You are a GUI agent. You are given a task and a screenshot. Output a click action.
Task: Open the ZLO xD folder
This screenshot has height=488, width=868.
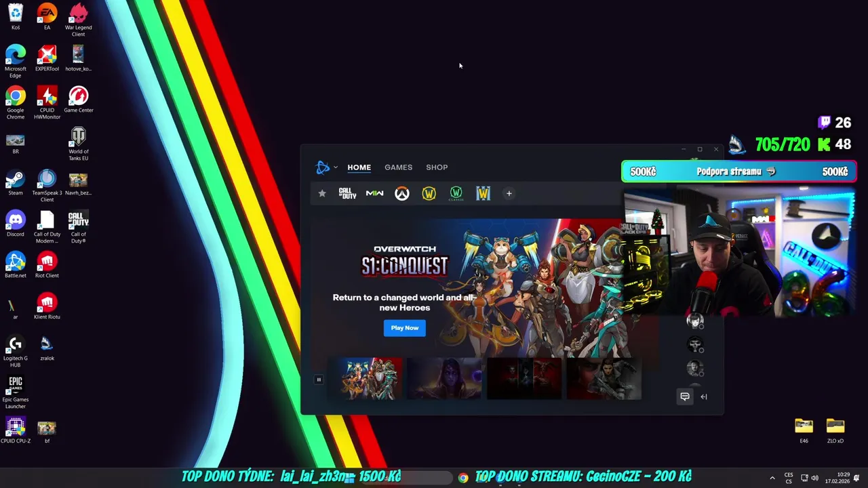click(x=835, y=430)
